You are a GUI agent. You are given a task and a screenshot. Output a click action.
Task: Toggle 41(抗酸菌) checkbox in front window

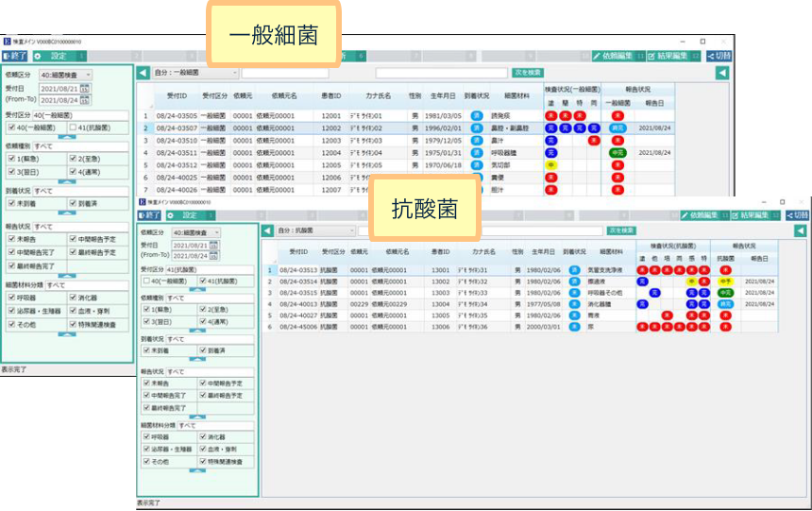point(200,281)
